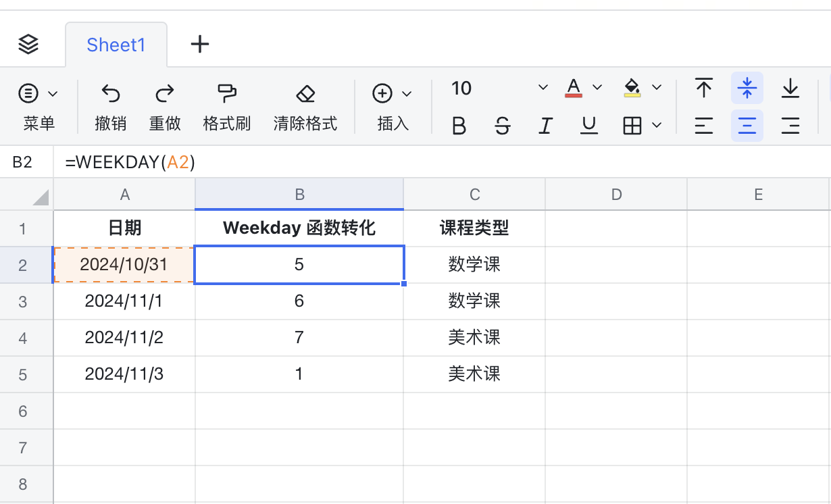Apply the yellow fill color bucket
The width and height of the screenshot is (831, 504).
pyautogui.click(x=632, y=88)
